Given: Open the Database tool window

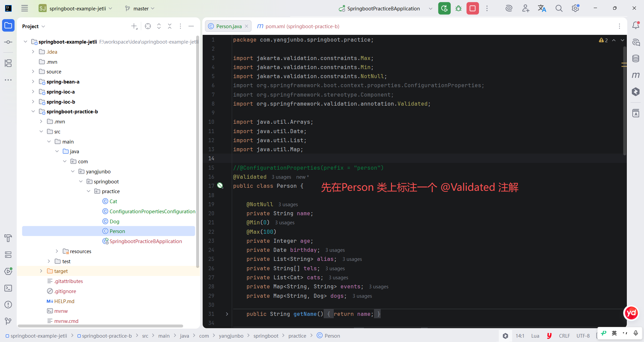Looking at the screenshot, I should (x=636, y=59).
